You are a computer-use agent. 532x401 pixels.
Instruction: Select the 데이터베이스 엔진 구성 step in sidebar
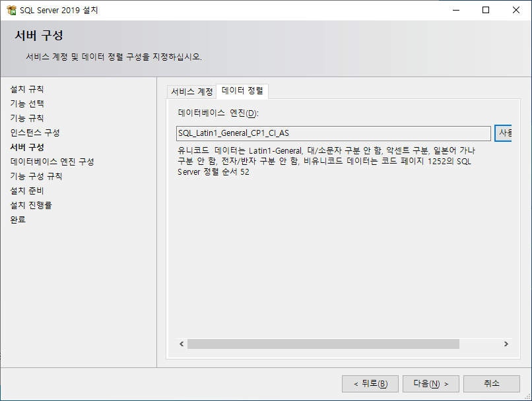pos(52,162)
